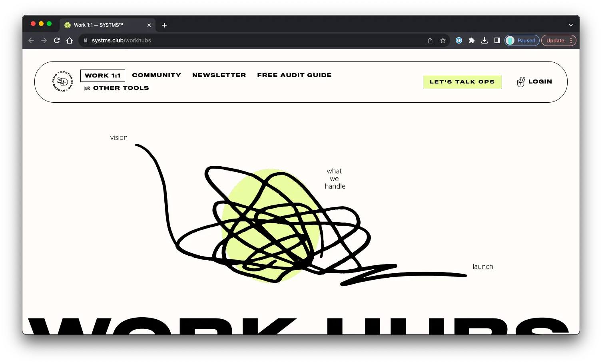Open the Work 1:1 nav item
The width and height of the screenshot is (602, 364).
click(x=103, y=76)
